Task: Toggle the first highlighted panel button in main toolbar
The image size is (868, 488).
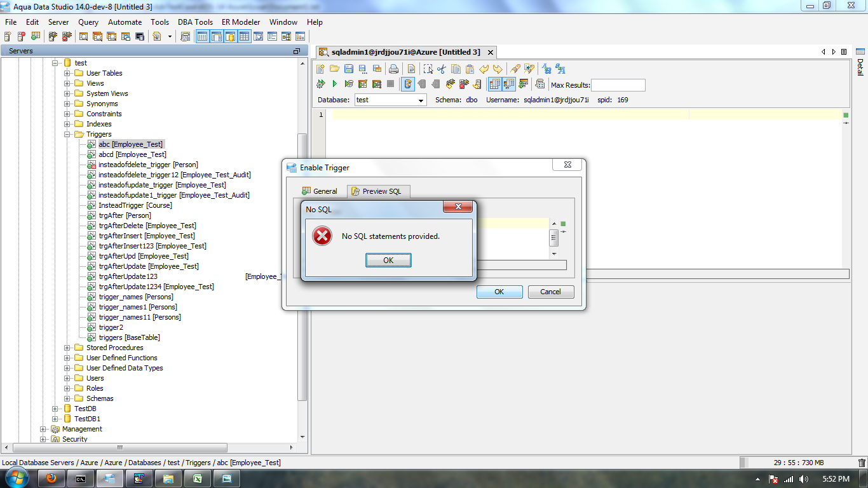Action: click(202, 36)
